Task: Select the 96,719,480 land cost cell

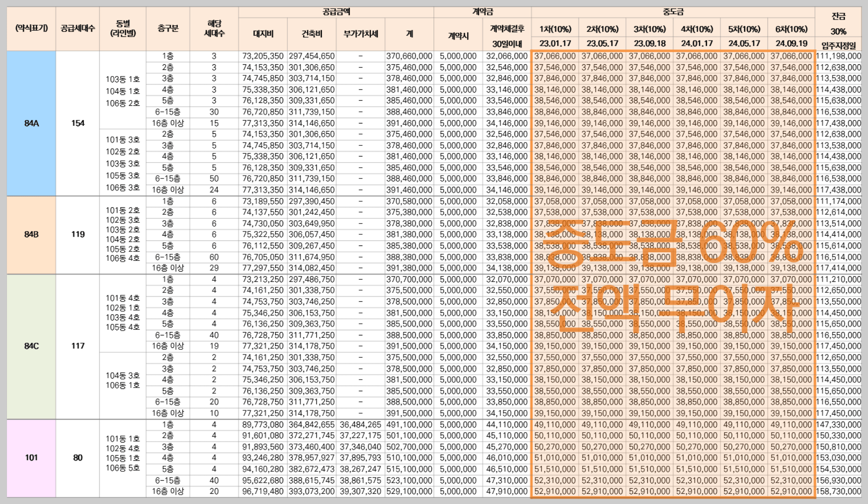Action: click(263, 491)
